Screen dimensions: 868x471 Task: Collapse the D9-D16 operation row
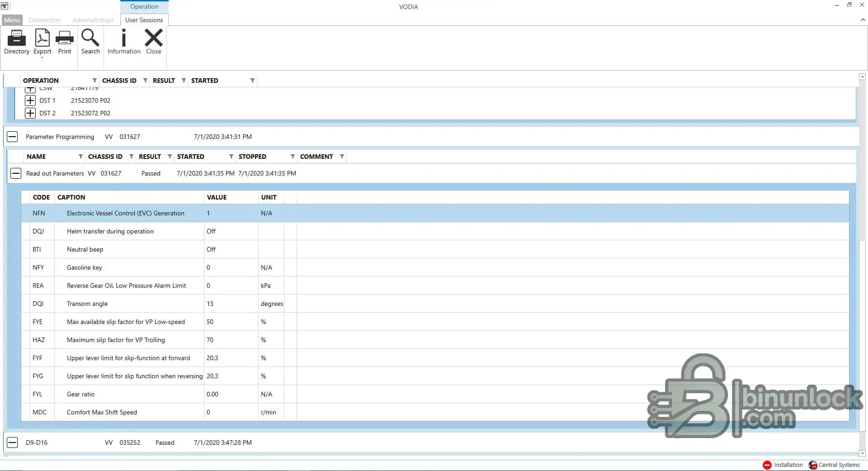coord(13,442)
